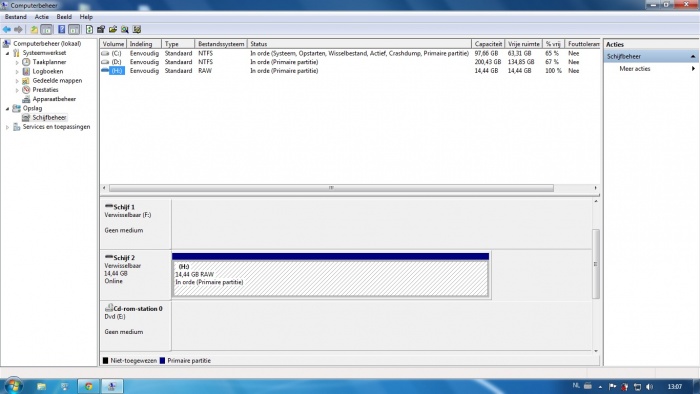
Task: Open the Windows Start button
Action: tap(12, 386)
